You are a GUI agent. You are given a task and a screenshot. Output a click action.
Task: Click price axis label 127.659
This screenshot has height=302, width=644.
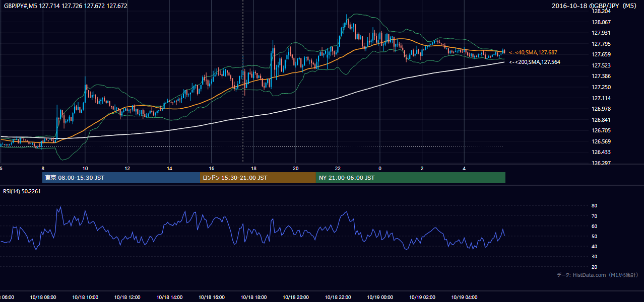(x=601, y=54)
